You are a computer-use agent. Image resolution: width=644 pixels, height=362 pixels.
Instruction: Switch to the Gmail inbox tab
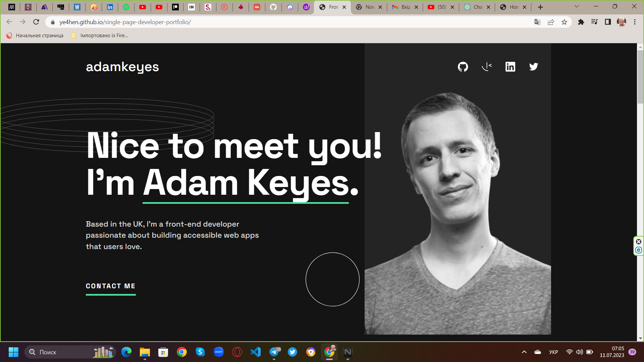pyautogui.click(x=405, y=7)
